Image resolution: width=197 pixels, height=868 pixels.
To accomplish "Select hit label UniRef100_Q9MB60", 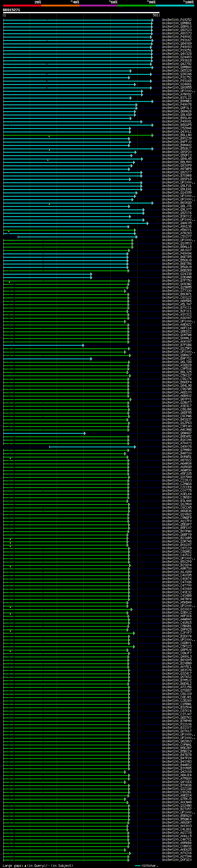I will pyautogui.click(x=177, y=67).
